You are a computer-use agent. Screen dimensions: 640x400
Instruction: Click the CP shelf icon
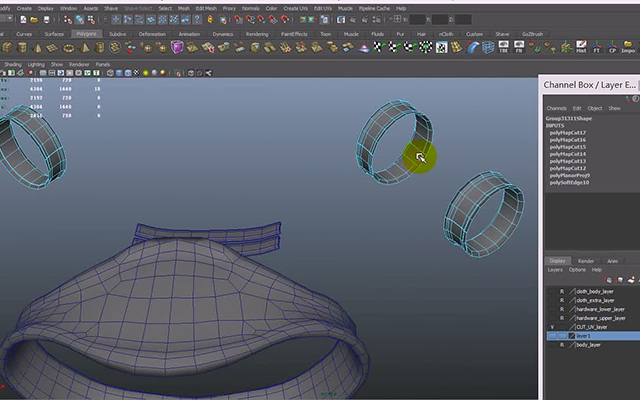(x=612, y=47)
